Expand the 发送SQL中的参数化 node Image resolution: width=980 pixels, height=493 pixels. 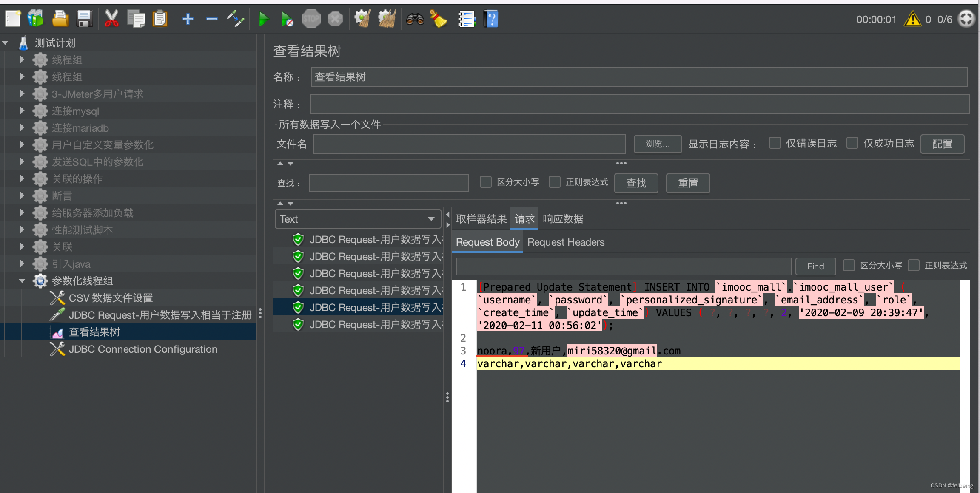click(x=22, y=161)
